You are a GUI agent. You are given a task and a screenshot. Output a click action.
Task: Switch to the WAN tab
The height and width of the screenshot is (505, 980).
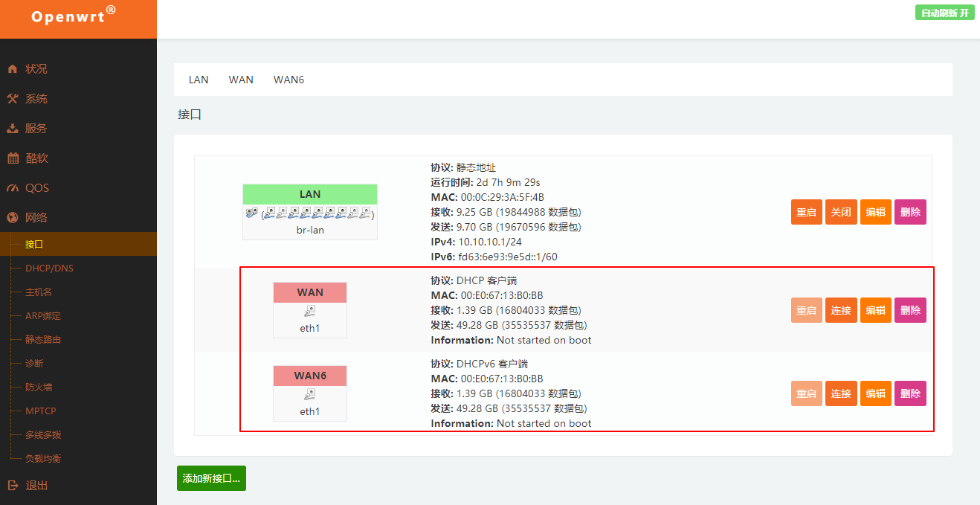click(241, 80)
